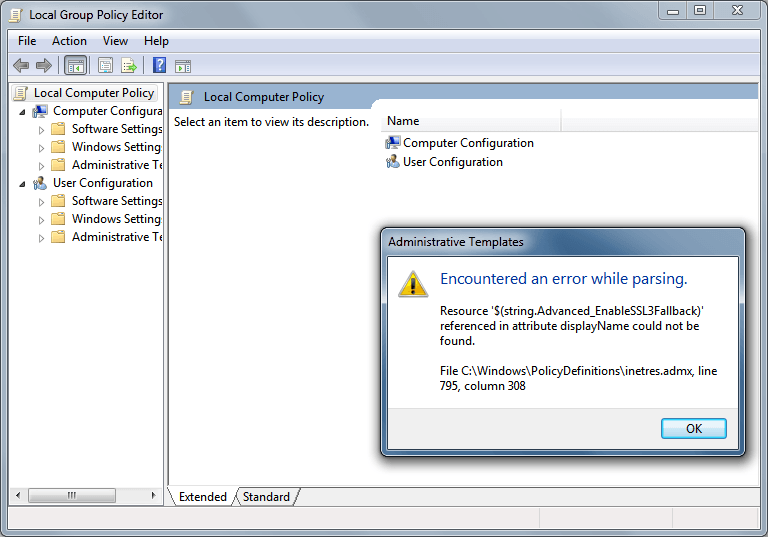This screenshot has width=768, height=537.
Task: Select Computer Configuration in the tree pane
Action: coord(107,111)
